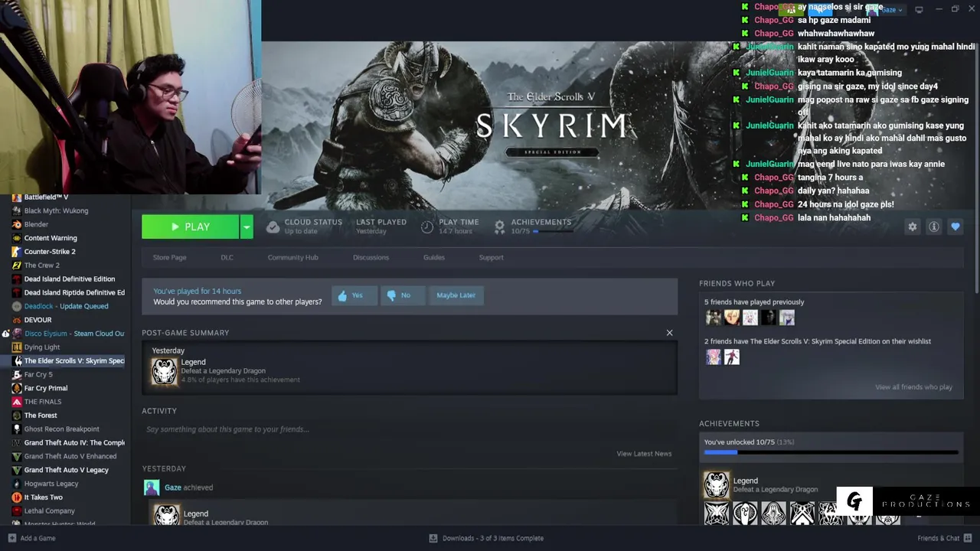Click the Achievements gear-star icon

[x=499, y=227]
